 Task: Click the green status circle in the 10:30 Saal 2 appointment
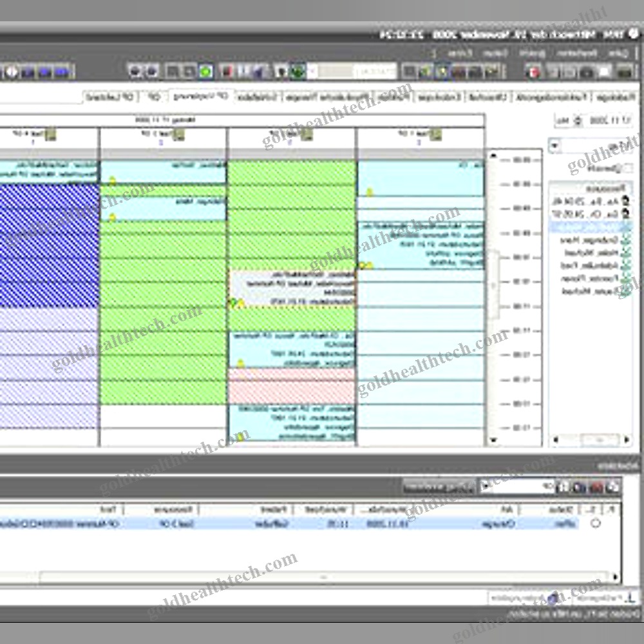tap(232, 303)
